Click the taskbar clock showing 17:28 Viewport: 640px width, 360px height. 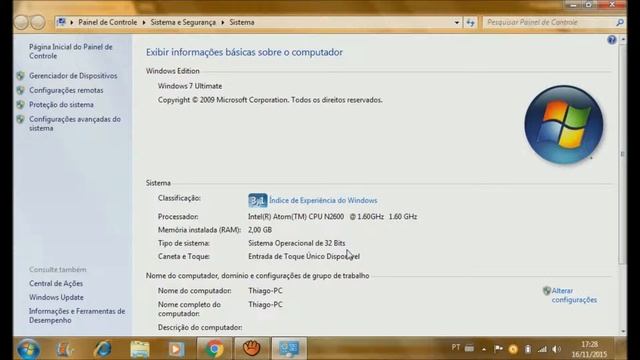point(589,349)
